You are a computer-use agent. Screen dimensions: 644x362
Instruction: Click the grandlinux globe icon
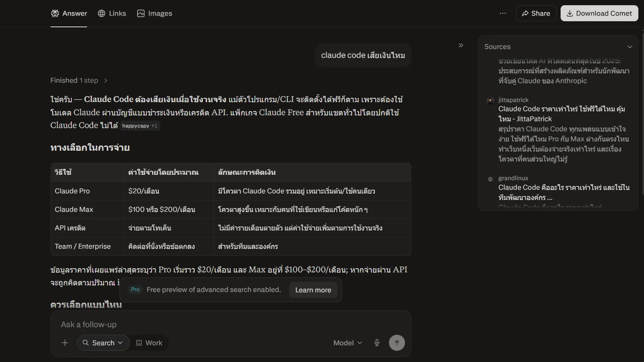tap(490, 179)
